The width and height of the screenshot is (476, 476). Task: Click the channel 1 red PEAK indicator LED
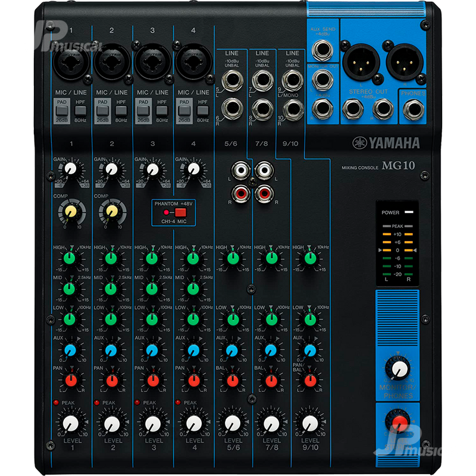tap(56, 403)
